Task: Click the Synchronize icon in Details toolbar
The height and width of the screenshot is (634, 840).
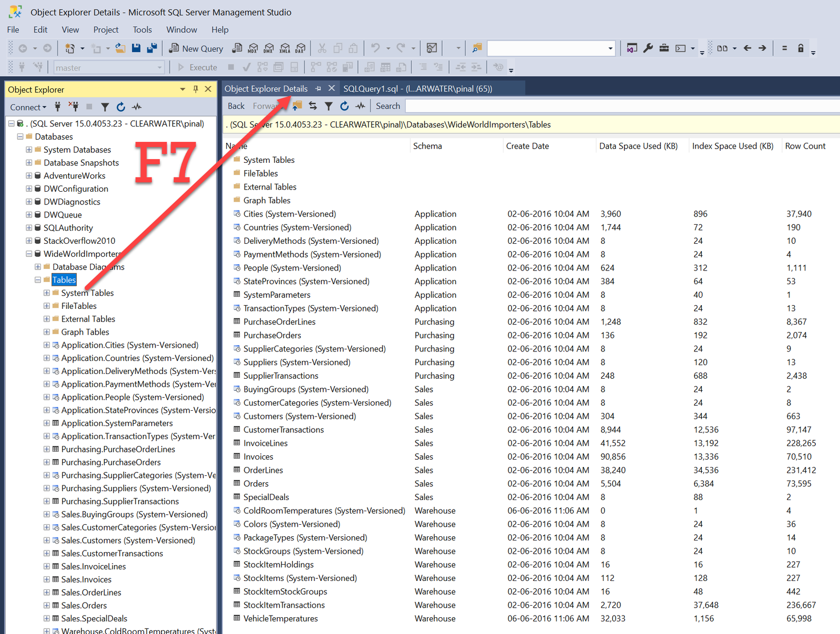Action: coord(313,106)
